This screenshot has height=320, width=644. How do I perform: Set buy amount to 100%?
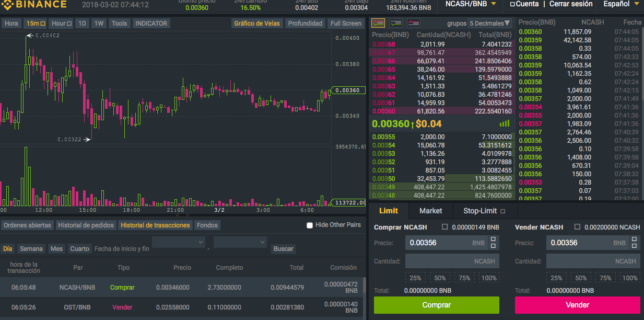click(489, 278)
